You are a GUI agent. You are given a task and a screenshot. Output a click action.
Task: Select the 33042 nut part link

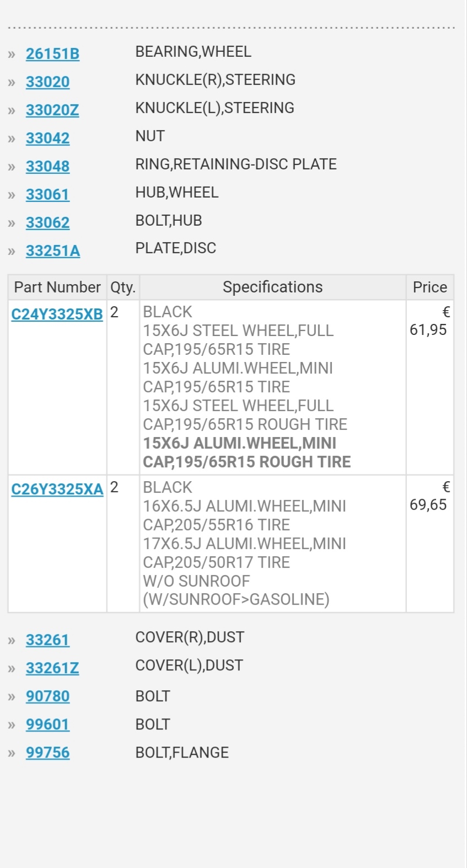tap(47, 138)
